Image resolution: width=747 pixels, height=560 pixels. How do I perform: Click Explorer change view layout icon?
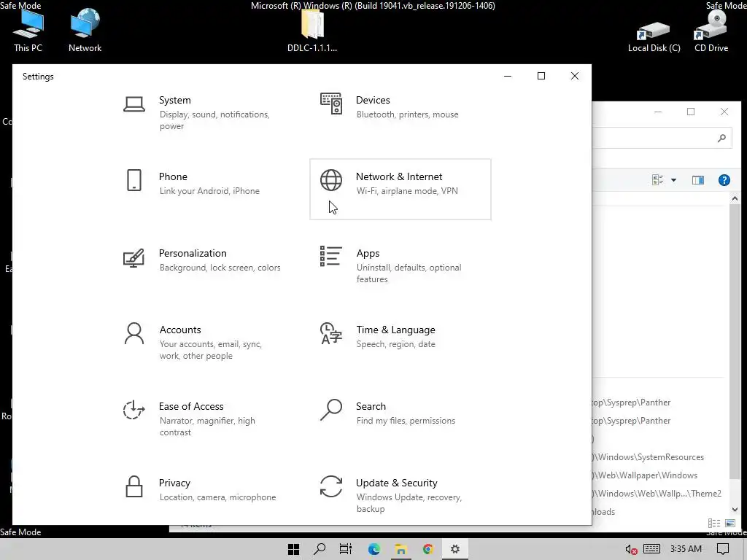pos(658,180)
